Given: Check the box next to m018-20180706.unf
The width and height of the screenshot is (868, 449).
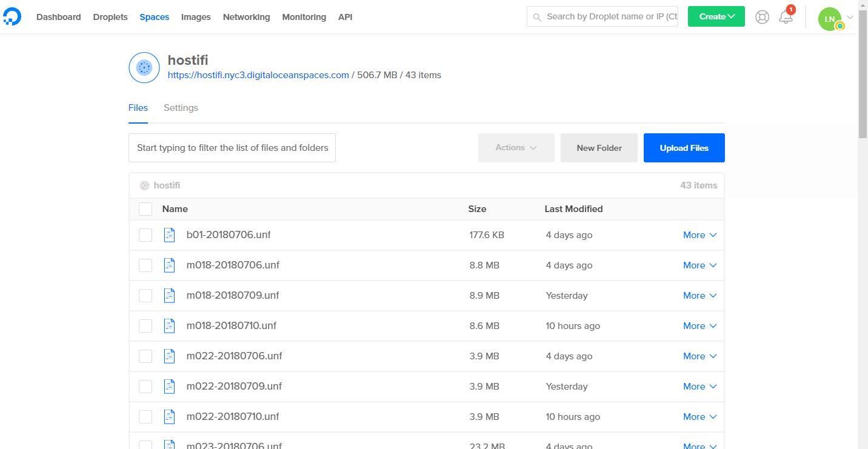Looking at the screenshot, I should (x=145, y=265).
